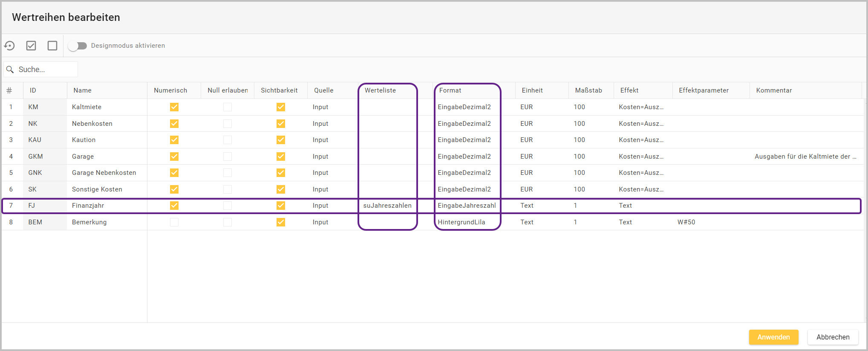Select the Garage Nebenkosten name cell

point(104,173)
